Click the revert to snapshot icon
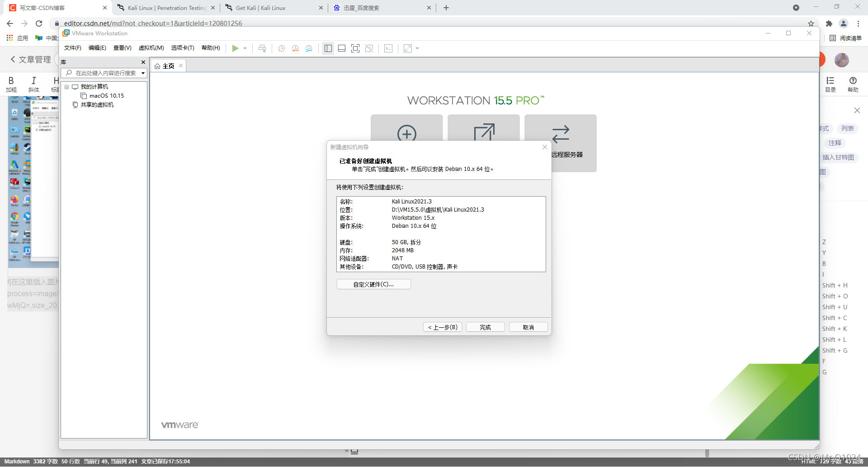868x467 pixels. click(295, 48)
